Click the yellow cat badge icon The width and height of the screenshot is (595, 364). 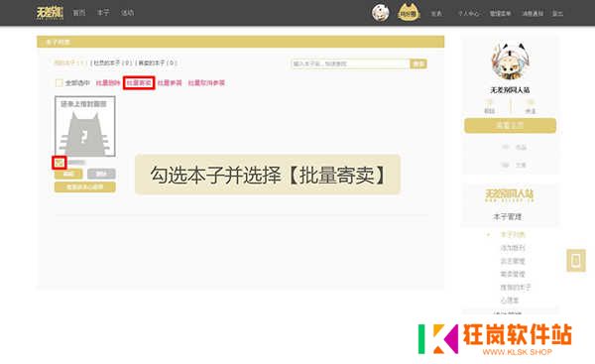click(x=408, y=13)
